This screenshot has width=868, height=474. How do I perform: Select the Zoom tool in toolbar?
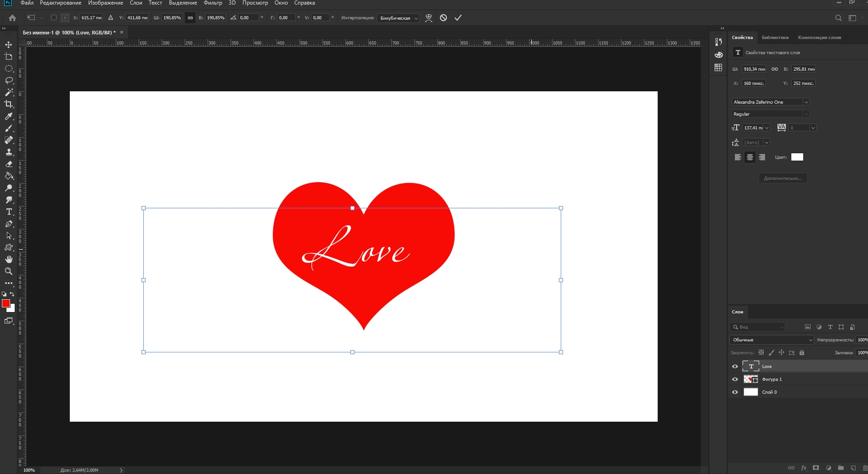8,271
